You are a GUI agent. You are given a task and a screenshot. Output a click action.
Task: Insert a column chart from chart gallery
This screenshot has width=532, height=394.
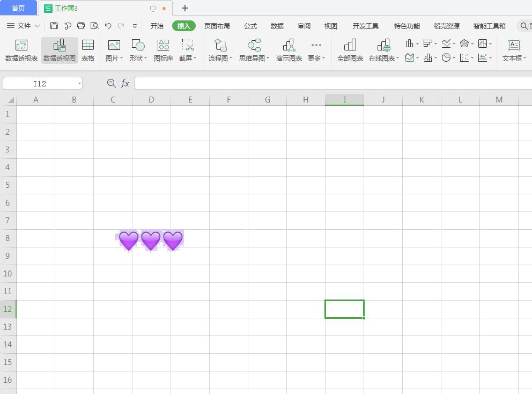pos(410,43)
